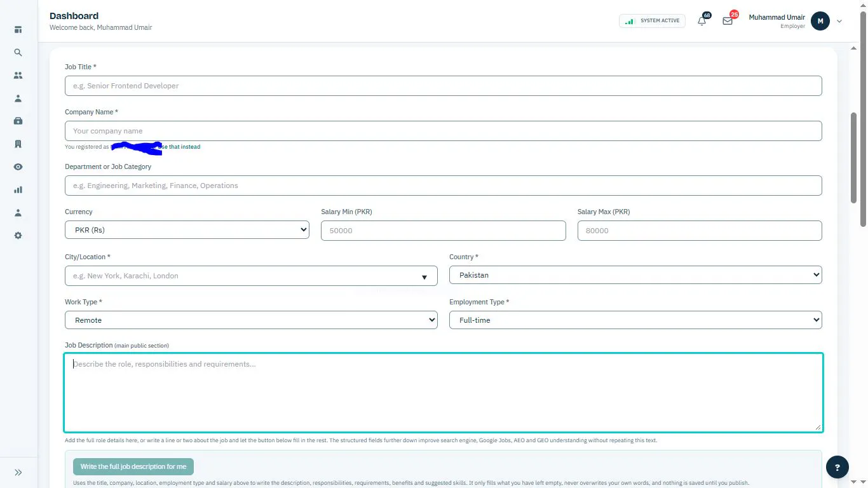The width and height of the screenshot is (868, 488).
Task: Open the Dashboard icon in the sidebar
Action: tap(18, 30)
